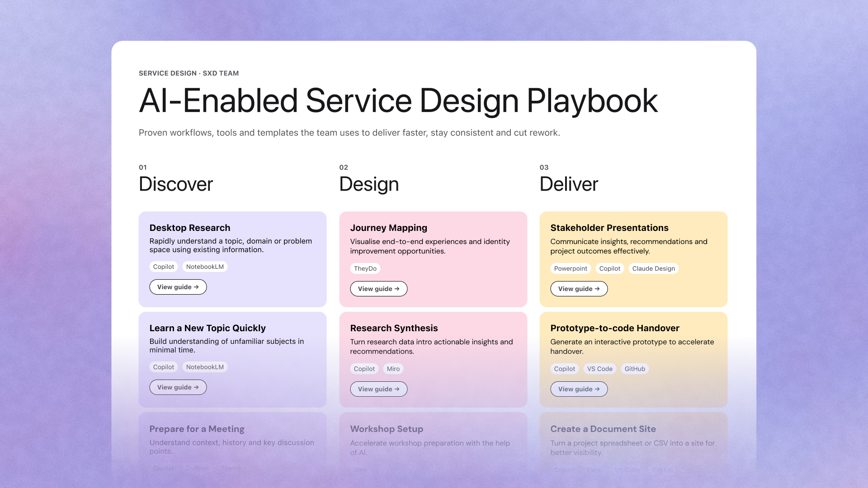The height and width of the screenshot is (488, 868).
Task: Click NotebookLM tag under Learn a New Topic Quickly
Action: point(205,367)
